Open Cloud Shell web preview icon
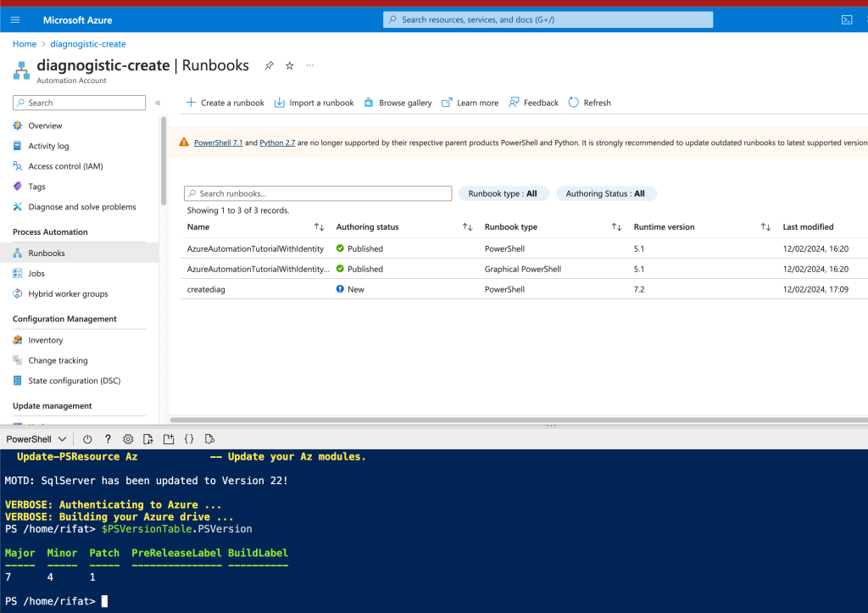Screen dimensions: 868x613 [x=209, y=439]
